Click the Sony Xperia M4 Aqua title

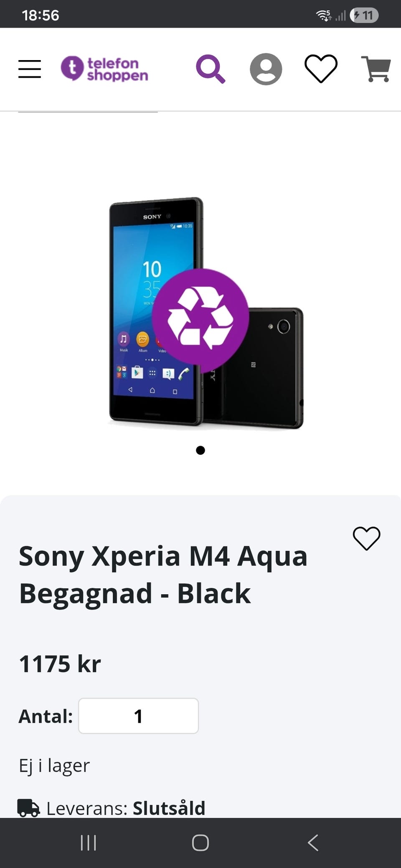click(163, 575)
